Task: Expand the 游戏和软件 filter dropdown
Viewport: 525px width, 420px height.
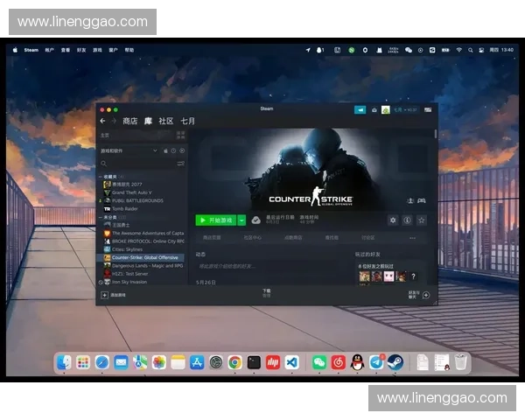Action: point(155,150)
